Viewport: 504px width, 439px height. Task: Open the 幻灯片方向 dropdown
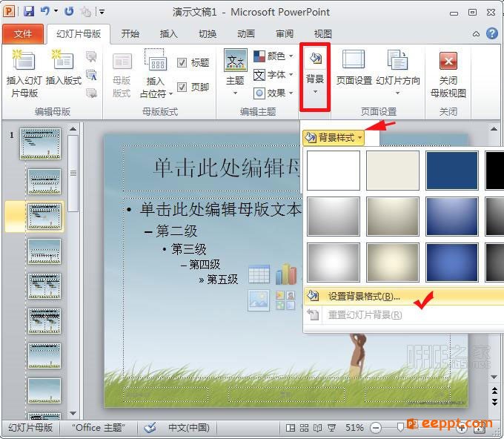(397, 73)
